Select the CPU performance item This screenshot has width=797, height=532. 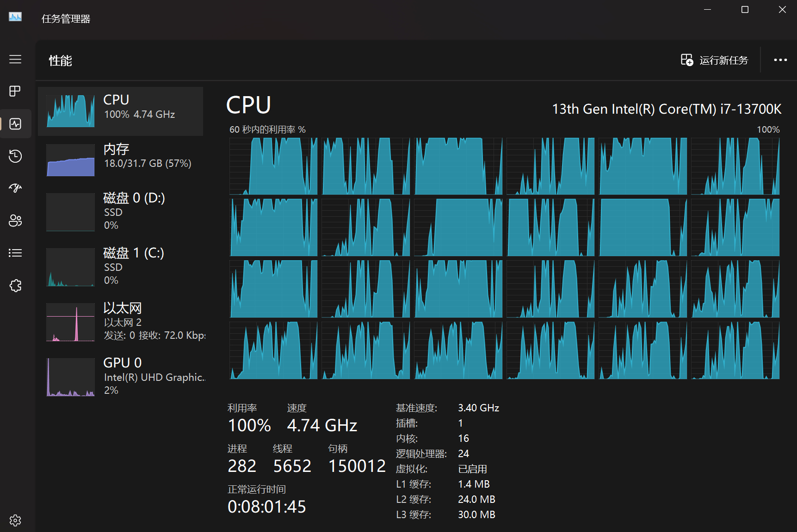120,111
